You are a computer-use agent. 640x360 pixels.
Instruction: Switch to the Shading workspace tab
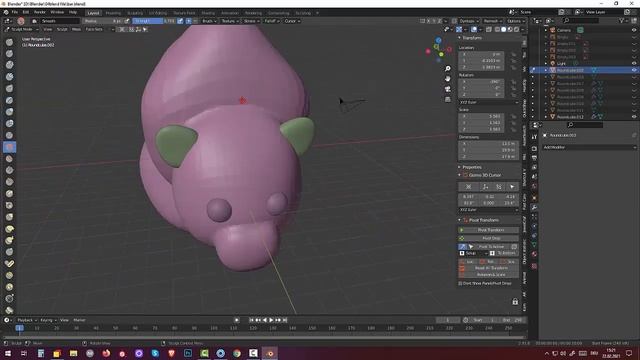tap(208, 13)
